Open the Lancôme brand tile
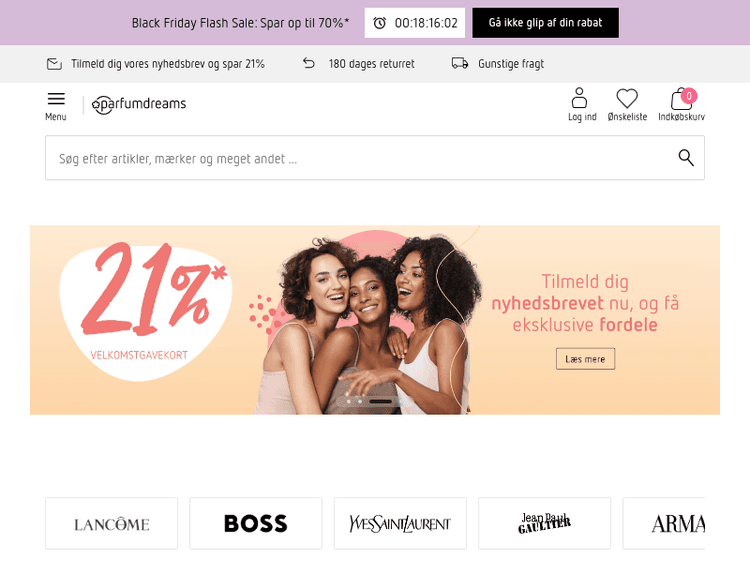750x563 pixels. (111, 523)
